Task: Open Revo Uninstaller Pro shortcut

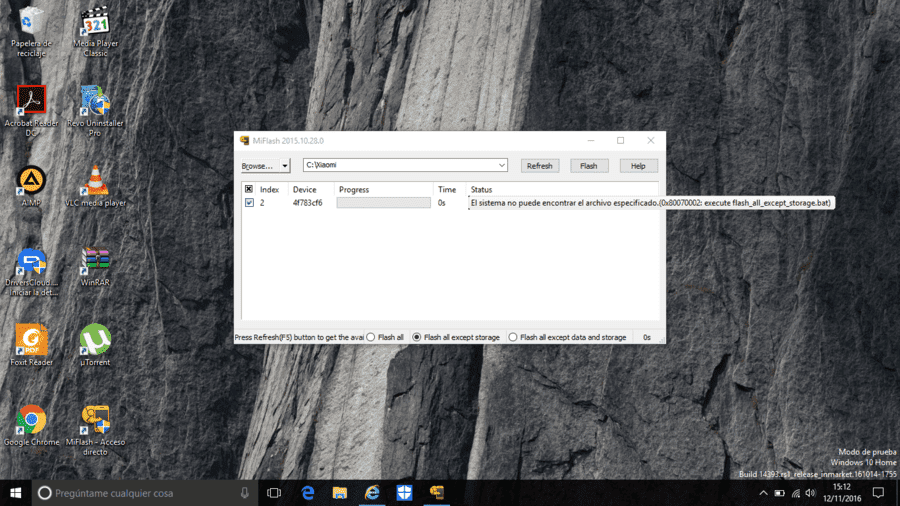Action: point(95,111)
